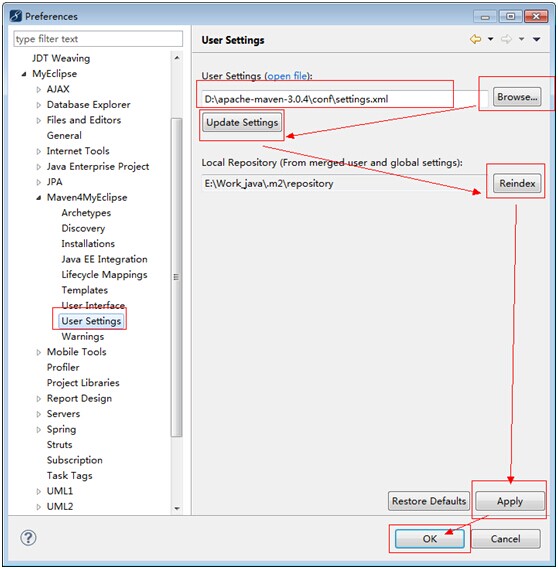Open the 'open file' link
Screen dimensions: 558x569
click(287, 76)
